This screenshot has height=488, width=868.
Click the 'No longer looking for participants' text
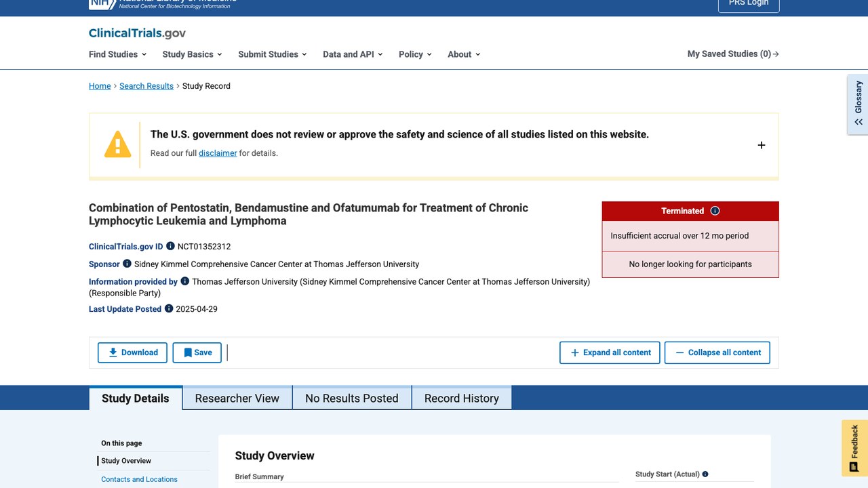point(690,264)
